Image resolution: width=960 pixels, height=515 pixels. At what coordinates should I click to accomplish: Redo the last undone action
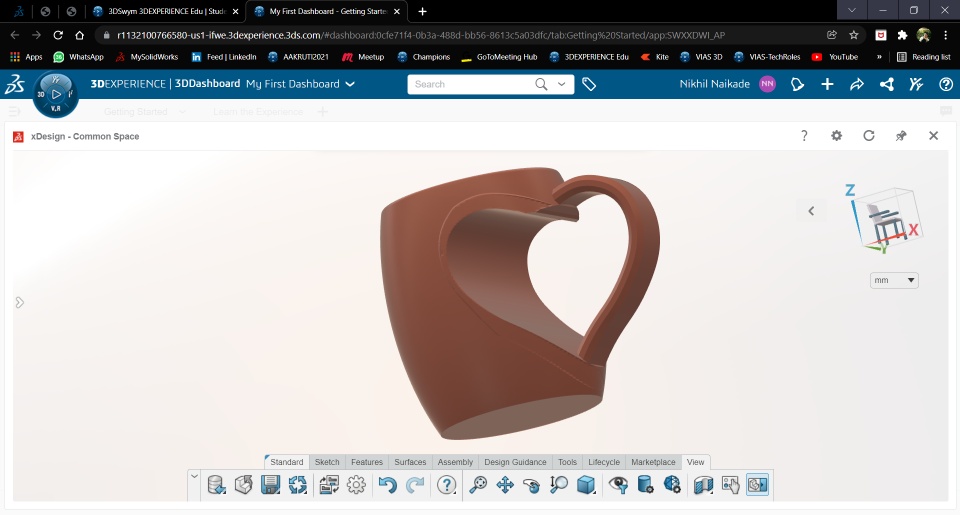[414, 485]
